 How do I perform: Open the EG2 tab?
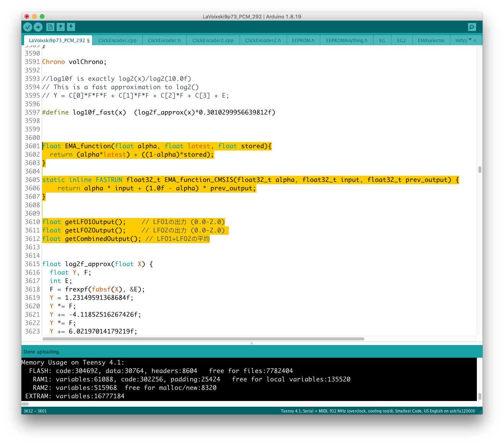click(x=401, y=41)
